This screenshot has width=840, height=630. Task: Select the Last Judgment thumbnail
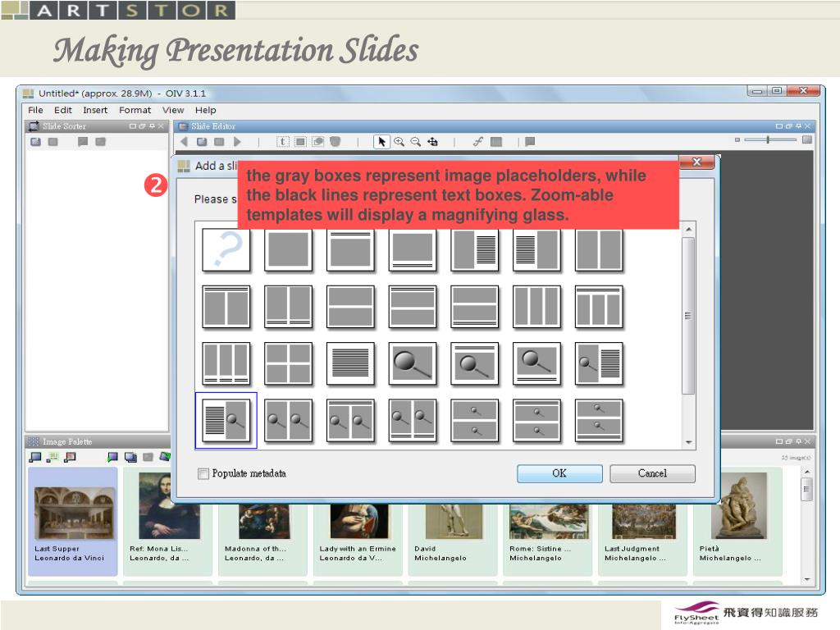[641, 538]
